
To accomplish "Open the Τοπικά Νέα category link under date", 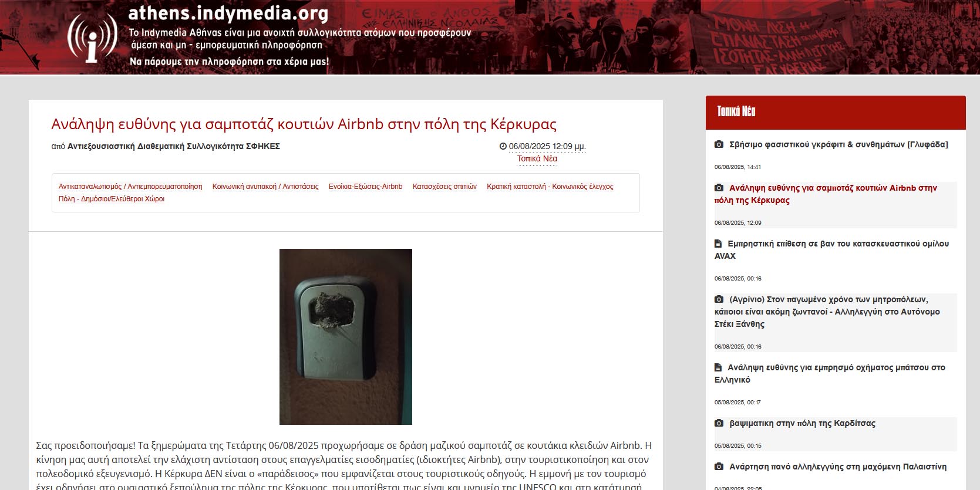I will (x=537, y=158).
